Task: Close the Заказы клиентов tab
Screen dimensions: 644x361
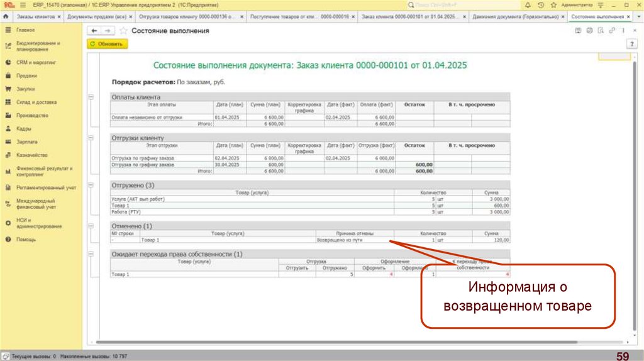Action: point(59,17)
